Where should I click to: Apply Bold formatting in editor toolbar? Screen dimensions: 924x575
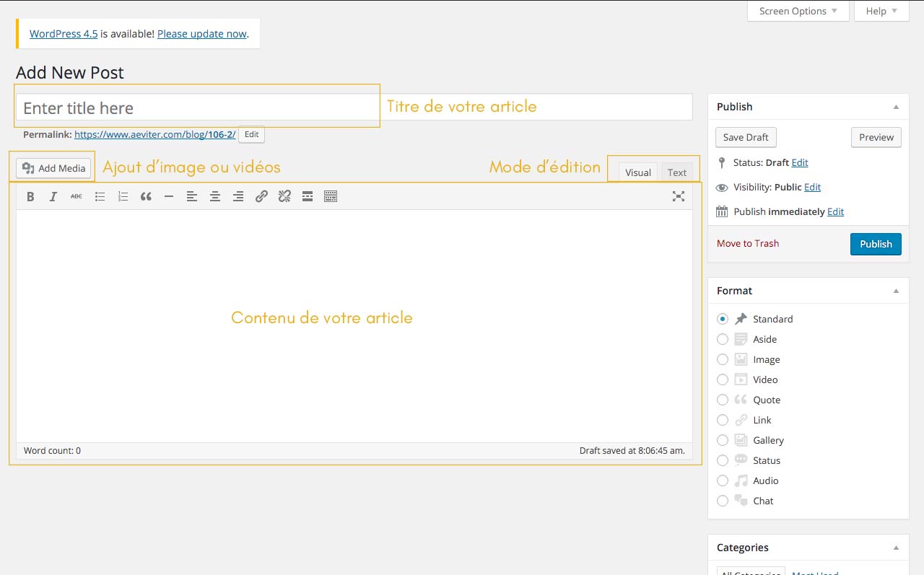tap(30, 196)
